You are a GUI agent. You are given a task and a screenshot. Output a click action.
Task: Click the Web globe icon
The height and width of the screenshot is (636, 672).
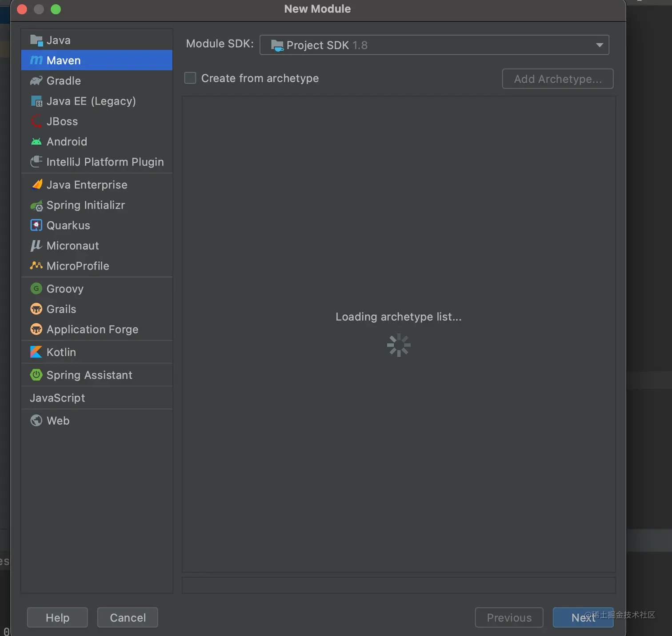[x=36, y=420]
